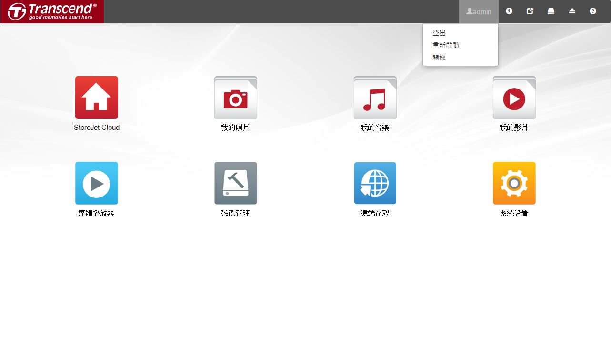Launch the 媒體播放器 blue play icon

(97, 183)
